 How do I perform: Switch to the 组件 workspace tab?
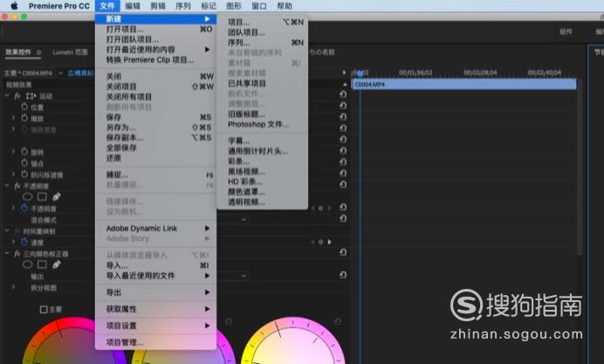[566, 31]
